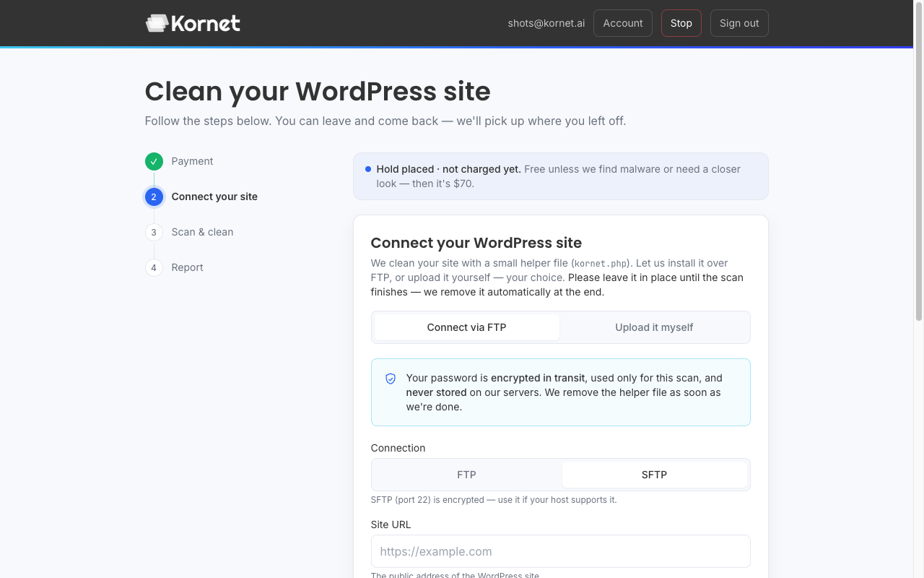This screenshot has height=578, width=924.
Task: Click the green Payment checkmark step icon
Action: [154, 161]
